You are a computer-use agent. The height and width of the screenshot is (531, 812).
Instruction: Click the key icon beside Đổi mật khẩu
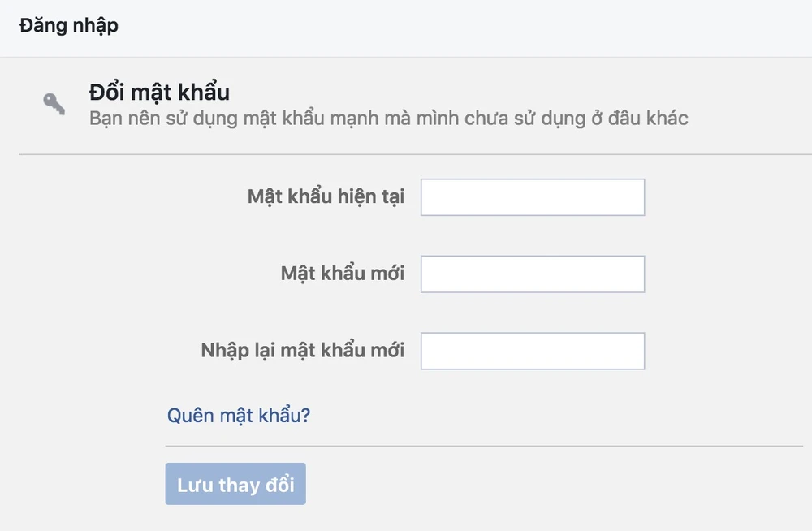54,104
